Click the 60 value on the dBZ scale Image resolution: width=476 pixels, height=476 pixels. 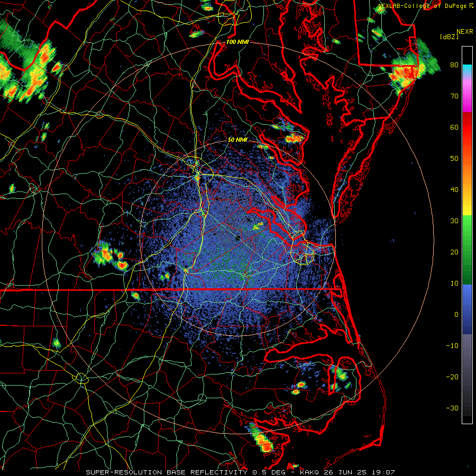coord(454,127)
